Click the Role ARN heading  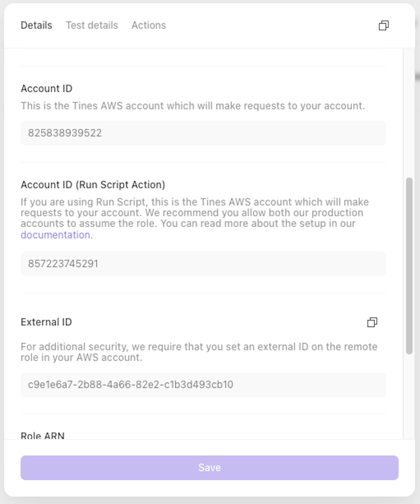(x=43, y=436)
